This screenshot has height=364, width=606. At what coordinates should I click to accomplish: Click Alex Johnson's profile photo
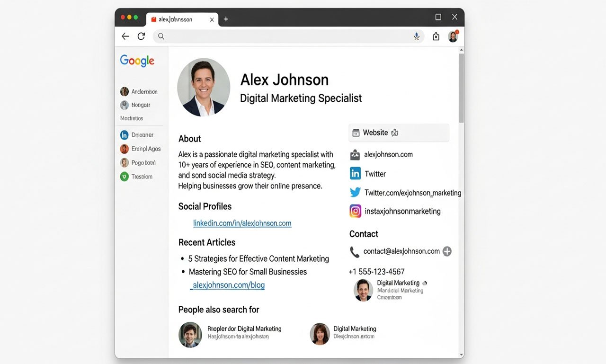pyautogui.click(x=204, y=87)
